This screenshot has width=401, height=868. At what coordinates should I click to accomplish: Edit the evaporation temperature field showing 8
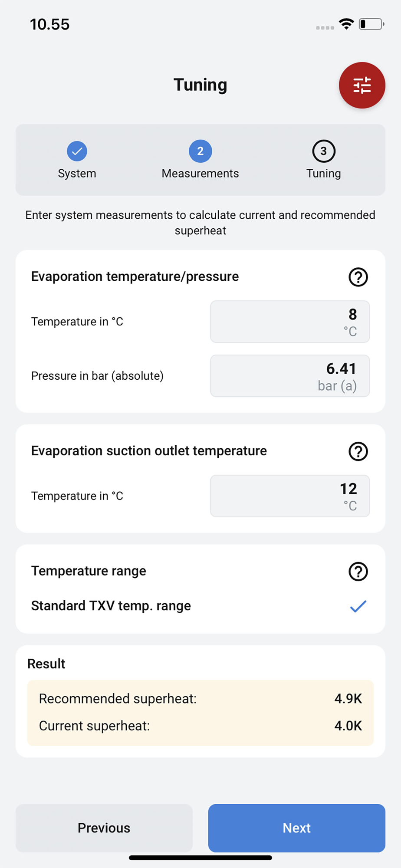[x=290, y=322]
